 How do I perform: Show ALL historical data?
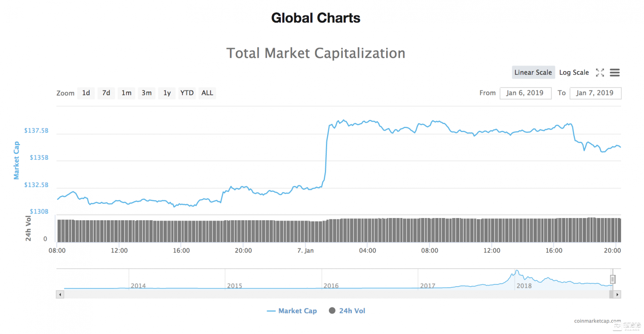(207, 93)
